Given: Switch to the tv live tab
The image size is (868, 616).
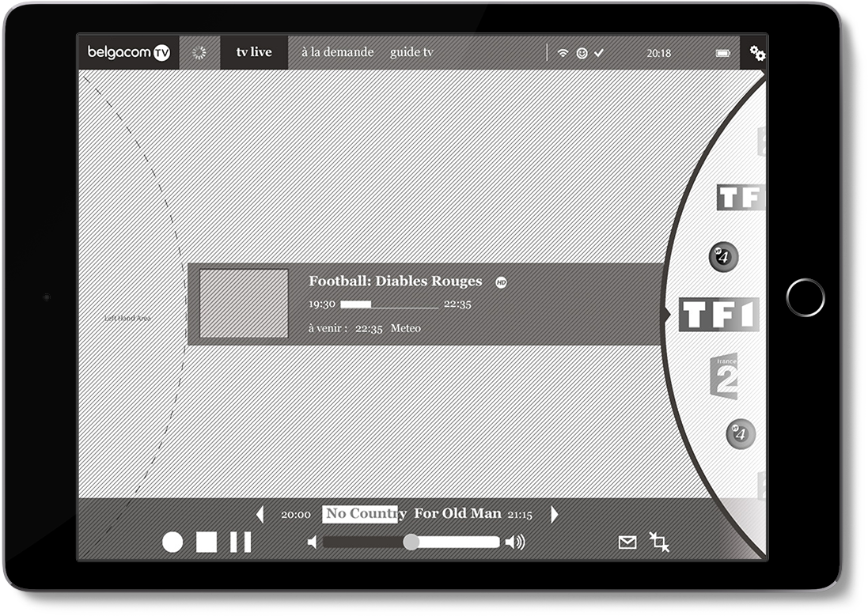Looking at the screenshot, I should [x=254, y=52].
